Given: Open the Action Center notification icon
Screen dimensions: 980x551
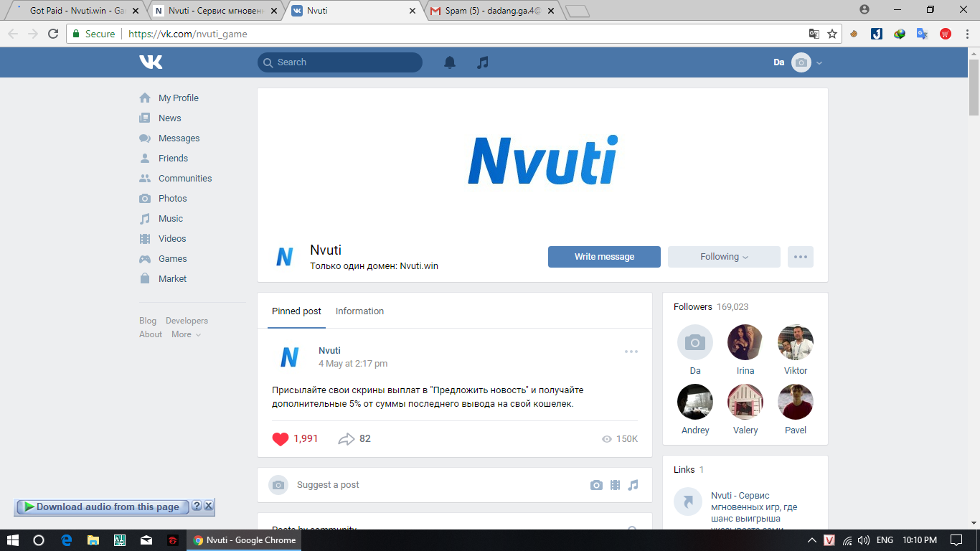Looking at the screenshot, I should pos(956,540).
